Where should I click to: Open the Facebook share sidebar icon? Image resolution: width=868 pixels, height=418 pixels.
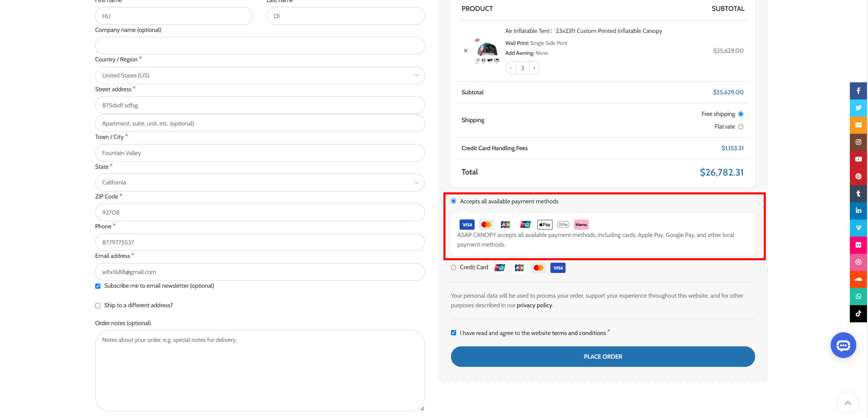point(858,91)
